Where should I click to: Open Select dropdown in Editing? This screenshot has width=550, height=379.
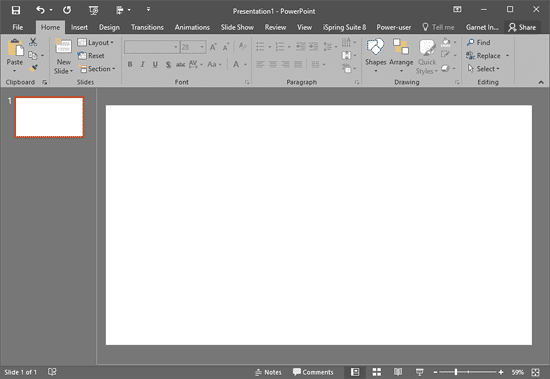pyautogui.click(x=483, y=69)
